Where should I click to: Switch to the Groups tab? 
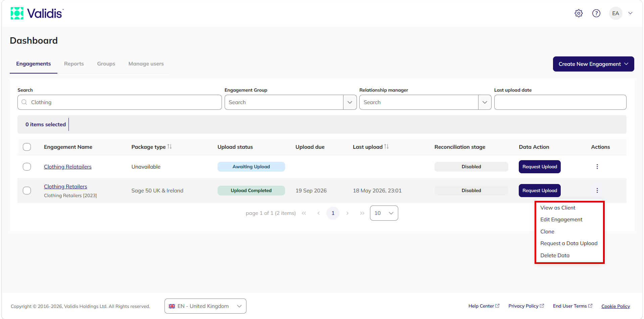pyautogui.click(x=106, y=64)
